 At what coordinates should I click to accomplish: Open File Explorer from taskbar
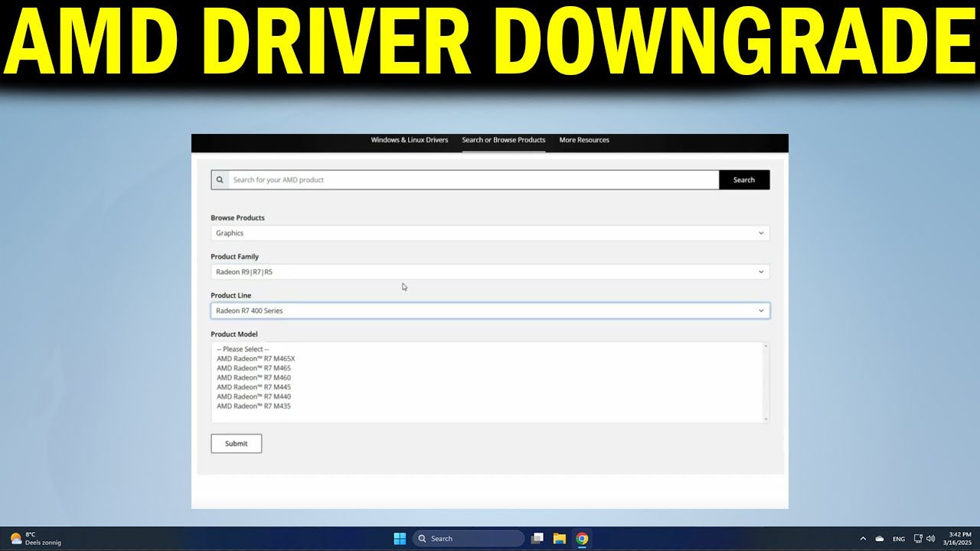[x=560, y=539]
